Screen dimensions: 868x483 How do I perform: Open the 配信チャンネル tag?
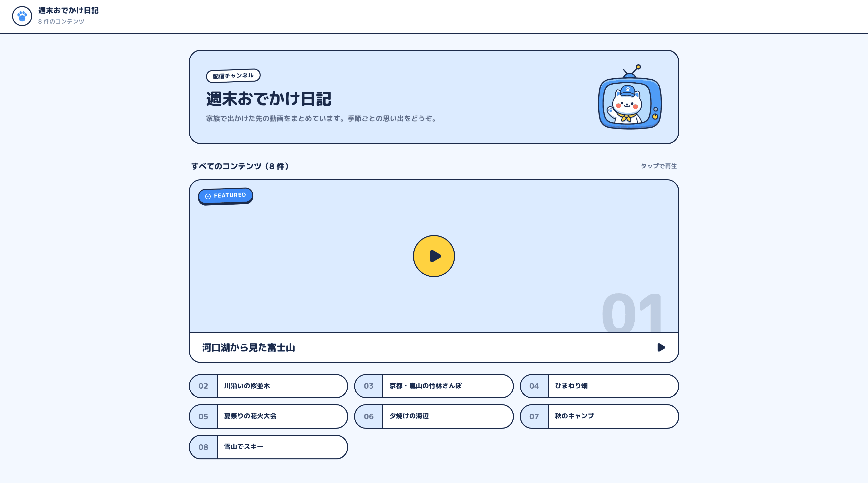pyautogui.click(x=233, y=76)
